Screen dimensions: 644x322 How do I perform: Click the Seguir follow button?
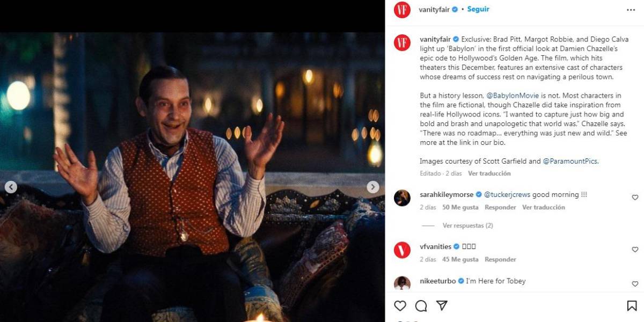tap(478, 10)
